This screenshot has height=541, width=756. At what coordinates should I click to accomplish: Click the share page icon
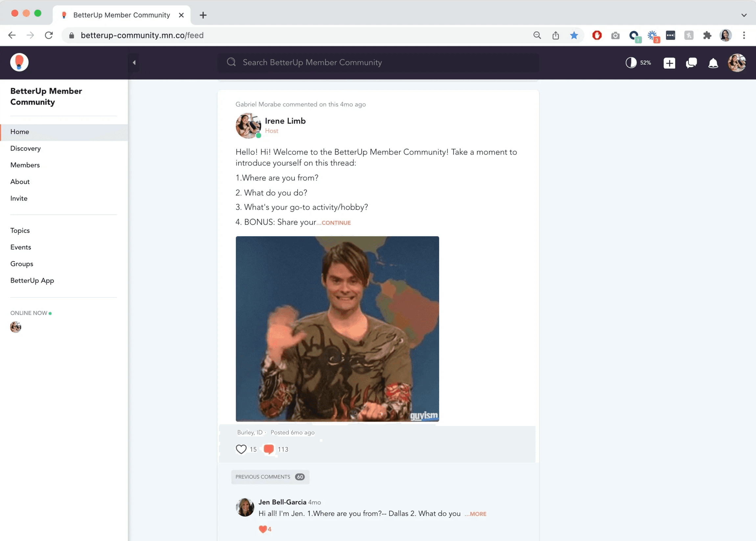point(555,35)
